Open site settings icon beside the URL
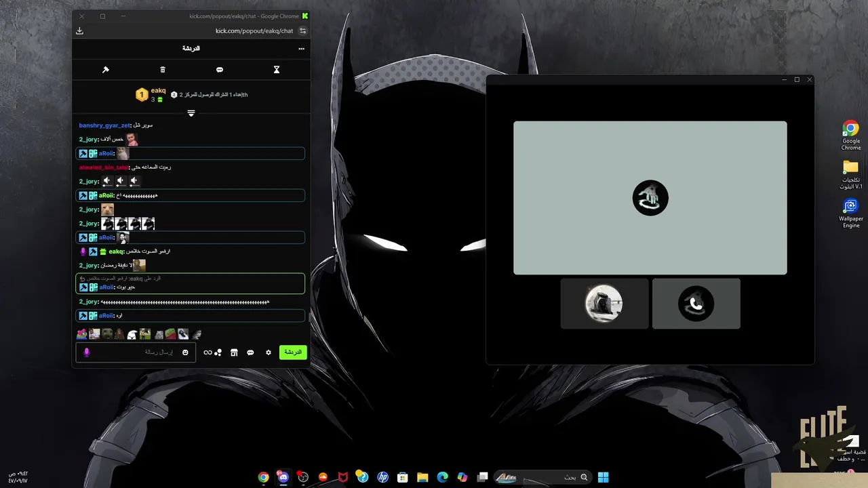Image resolution: width=868 pixels, height=488 pixels. [302, 30]
